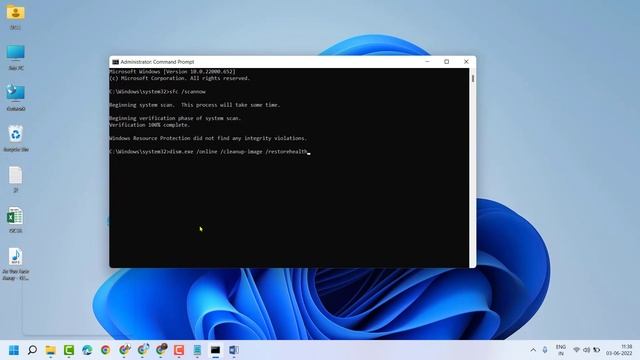Click microphone icon in system tray

pyautogui.click(x=545, y=350)
